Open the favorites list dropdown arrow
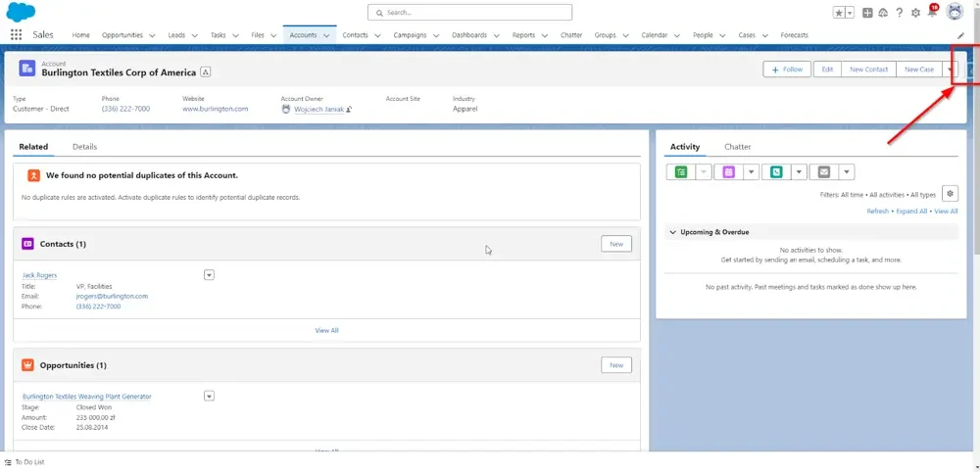This screenshot has height=472, width=980. [850, 13]
